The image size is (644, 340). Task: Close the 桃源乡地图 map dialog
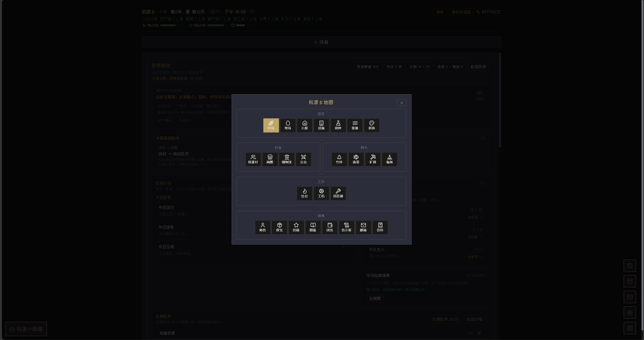[x=401, y=103]
